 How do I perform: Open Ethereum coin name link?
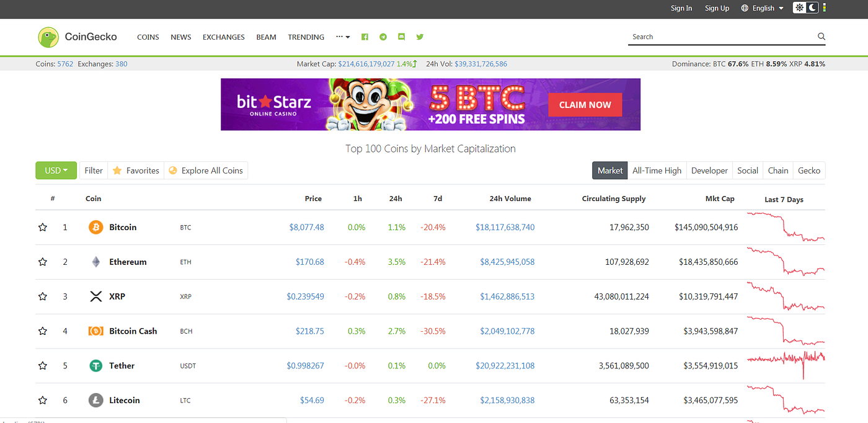(128, 262)
